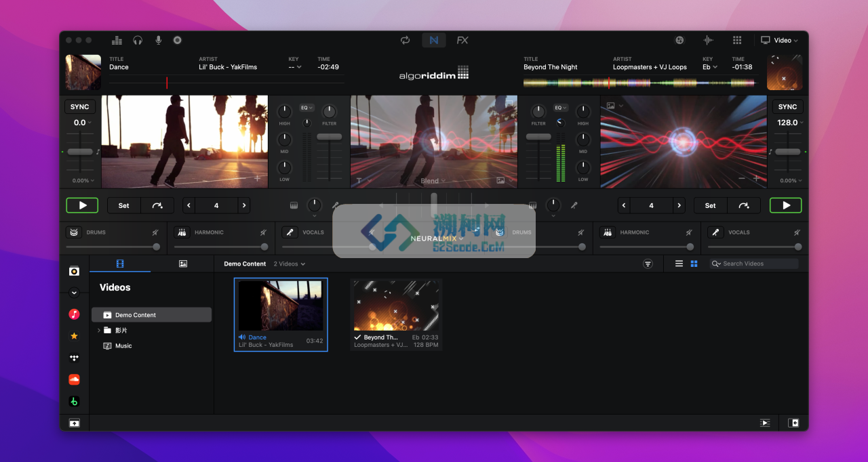Click the left channel HIGH knob
The image size is (868, 462).
pos(285,111)
